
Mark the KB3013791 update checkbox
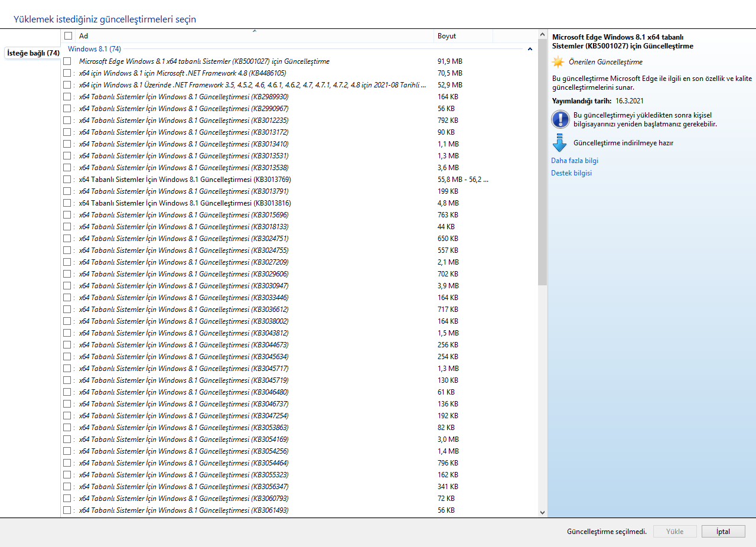[x=67, y=191]
